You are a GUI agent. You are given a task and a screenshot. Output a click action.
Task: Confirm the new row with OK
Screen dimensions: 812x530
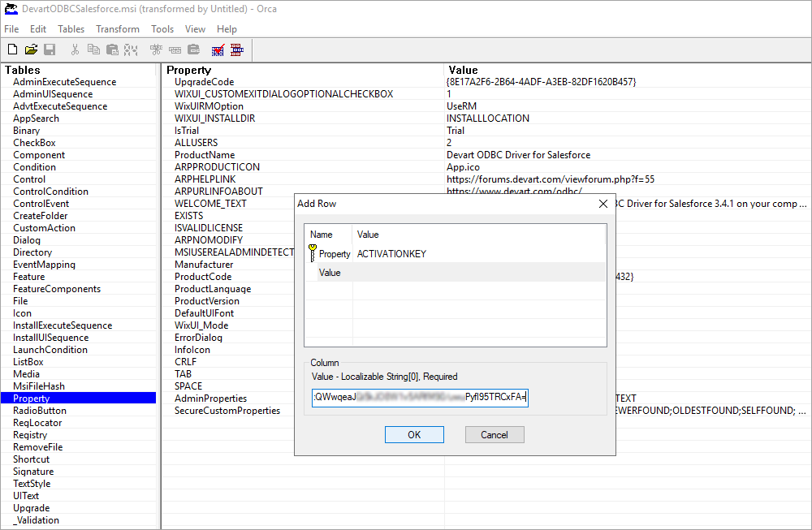[x=414, y=434]
